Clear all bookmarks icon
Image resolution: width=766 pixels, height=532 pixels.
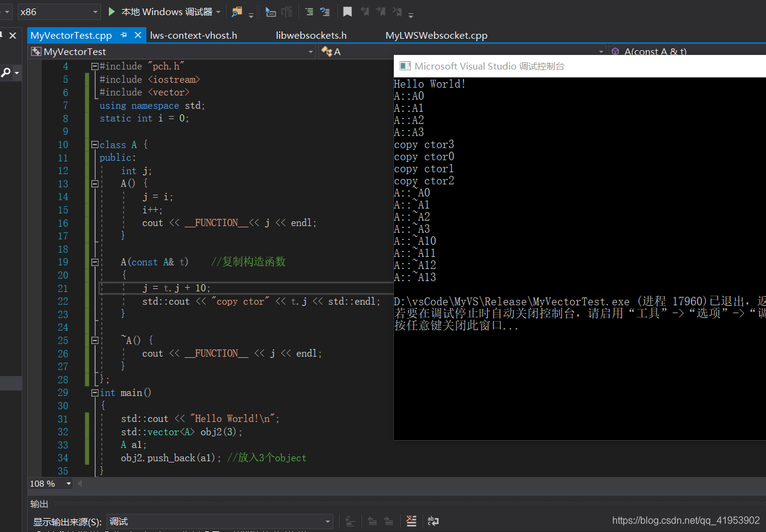(x=397, y=11)
